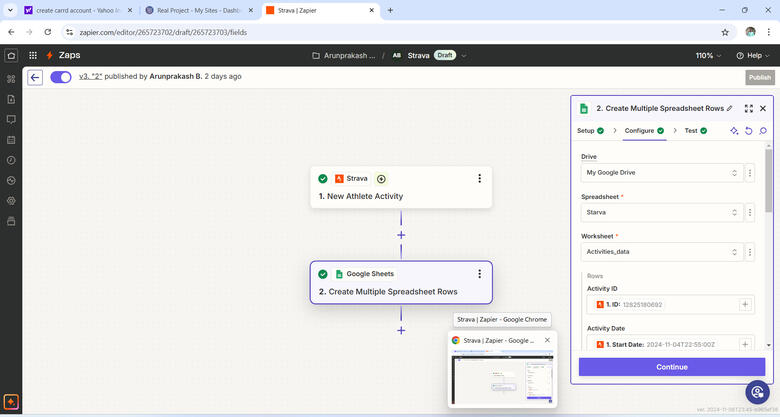Click the refresh fields icon in panel
The height and width of the screenshot is (417, 780).
[x=749, y=131]
